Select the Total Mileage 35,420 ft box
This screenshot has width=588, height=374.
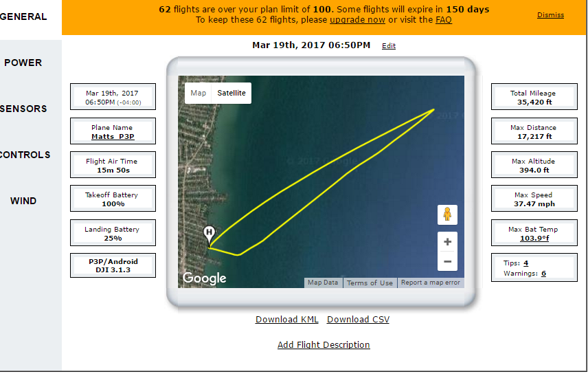point(534,97)
